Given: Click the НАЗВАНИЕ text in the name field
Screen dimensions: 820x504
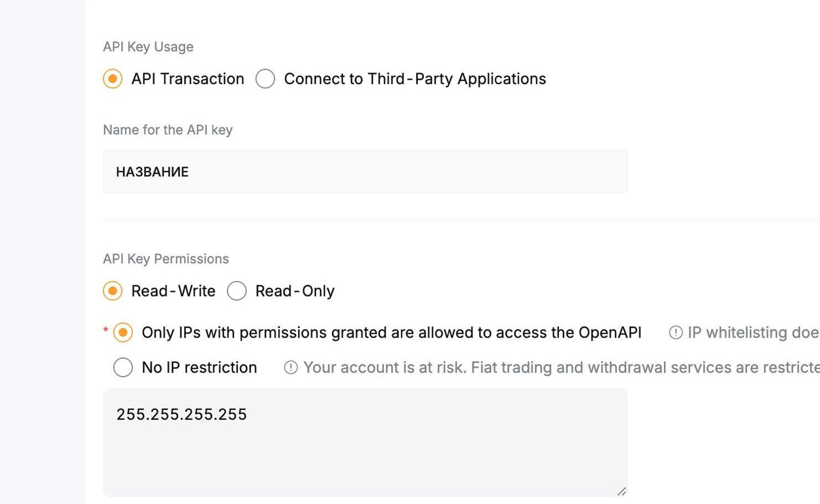Looking at the screenshot, I should click(x=152, y=172).
